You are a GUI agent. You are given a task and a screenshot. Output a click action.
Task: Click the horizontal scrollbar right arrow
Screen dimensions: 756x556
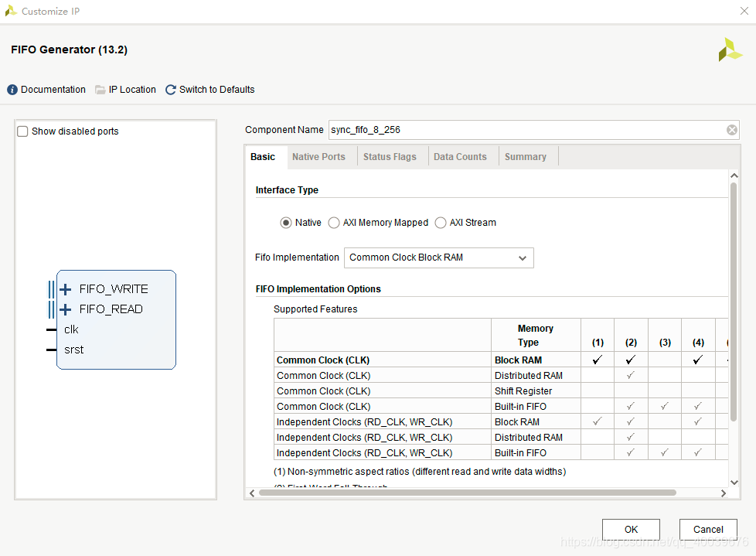(724, 493)
